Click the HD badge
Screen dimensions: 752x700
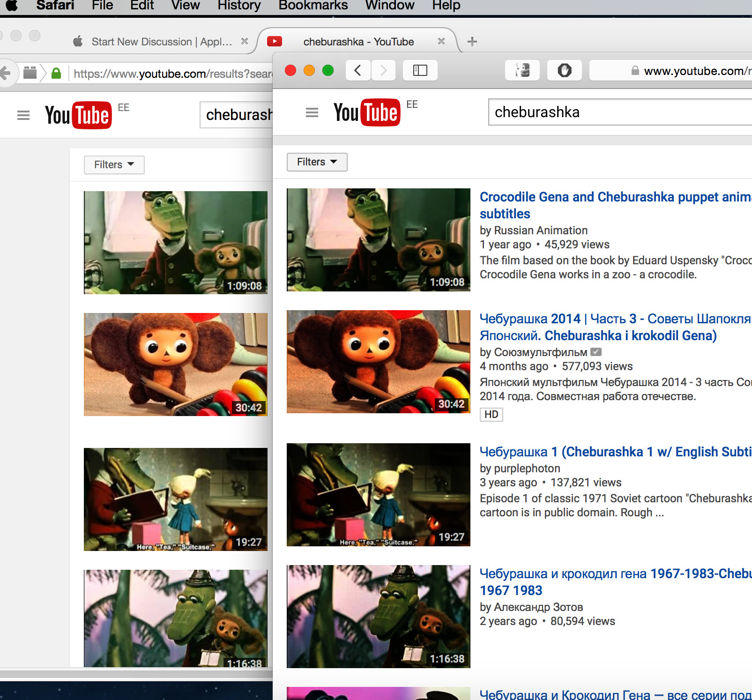[491, 415]
